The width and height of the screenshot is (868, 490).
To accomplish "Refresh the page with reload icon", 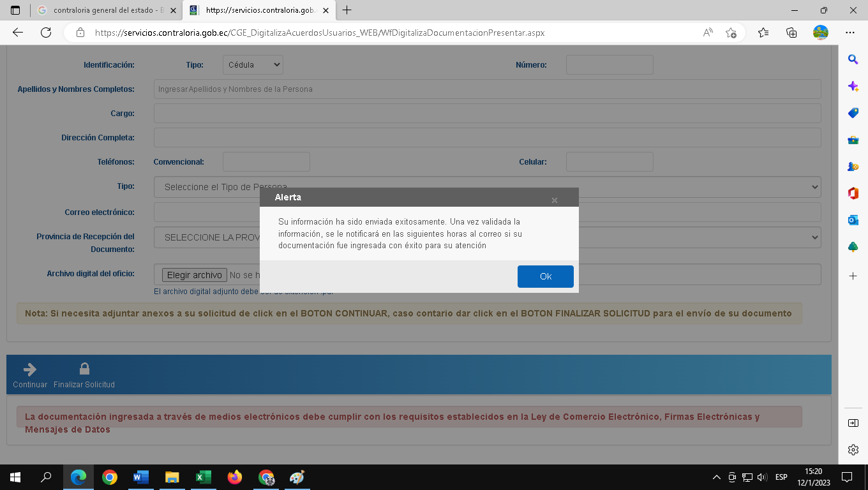I will coord(46,33).
